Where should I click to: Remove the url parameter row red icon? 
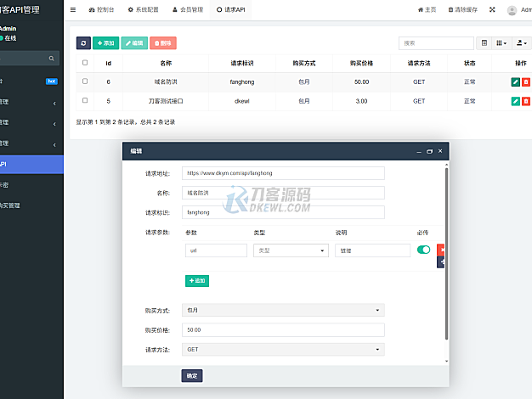[x=441, y=250]
